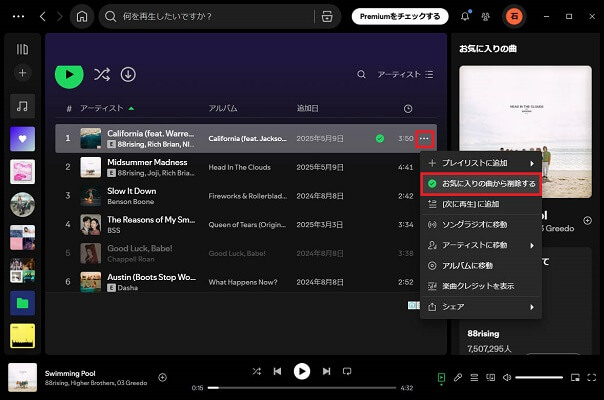Collapse the library sidebar icon
Image resolution: width=604 pixels, height=400 pixels.
tap(22, 49)
